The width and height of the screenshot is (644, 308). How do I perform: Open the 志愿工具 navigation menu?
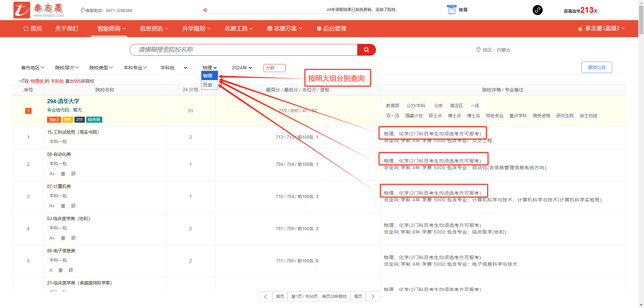pos(238,28)
